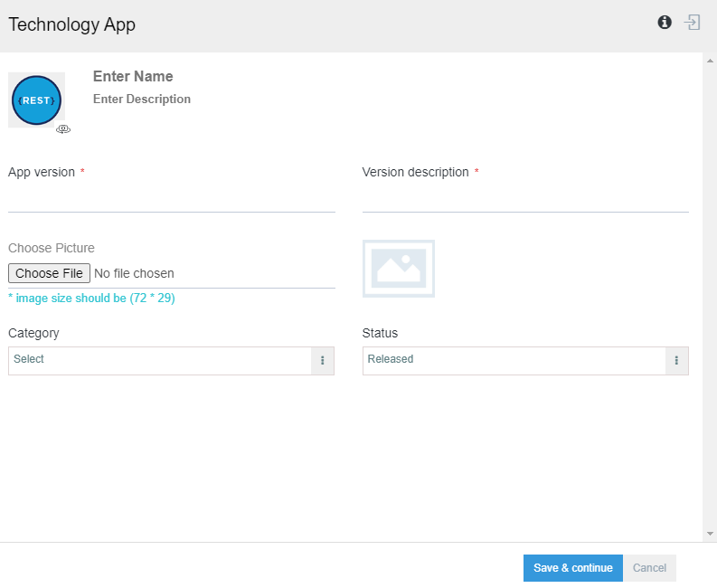This screenshot has height=588, width=717.
Task: Click the Technology App title
Action: tap(71, 24)
